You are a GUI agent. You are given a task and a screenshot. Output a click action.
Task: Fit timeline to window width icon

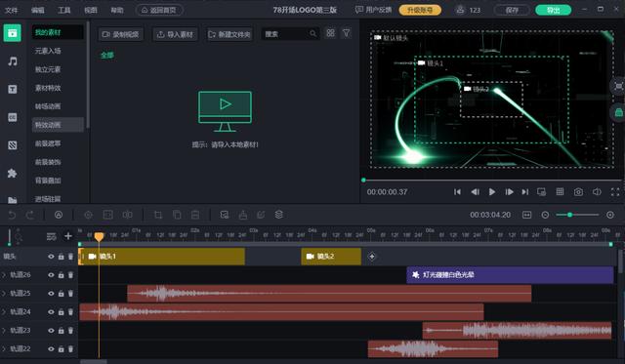[x=527, y=215]
